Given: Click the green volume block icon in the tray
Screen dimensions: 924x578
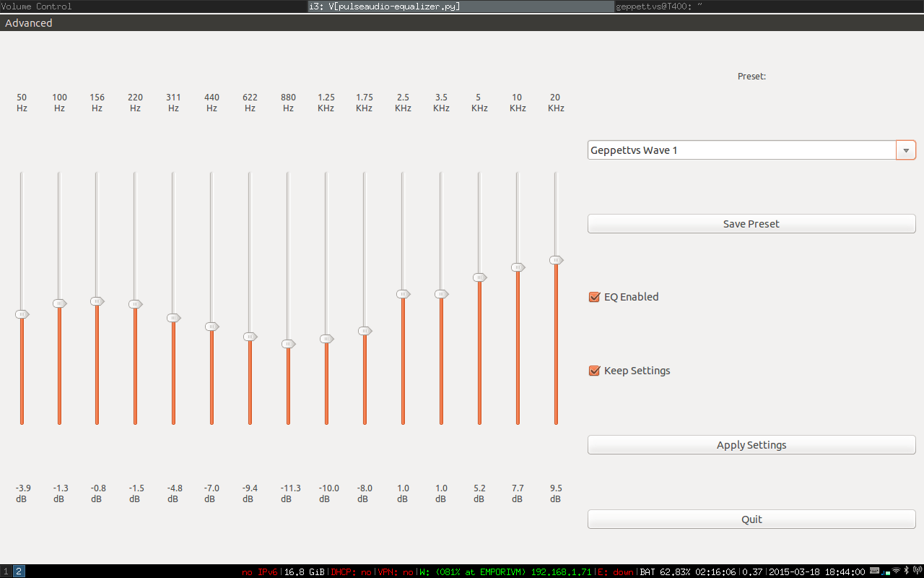Looking at the screenshot, I should (x=888, y=571).
